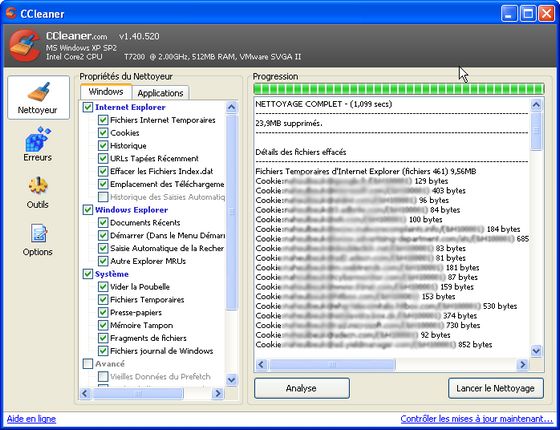This screenshot has width=560, height=430.
Task: Click Contrôler les mises à jour maintenant link
Action: tap(476, 419)
